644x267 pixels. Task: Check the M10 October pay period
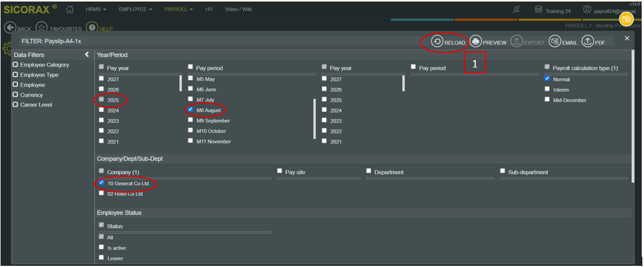(x=191, y=130)
